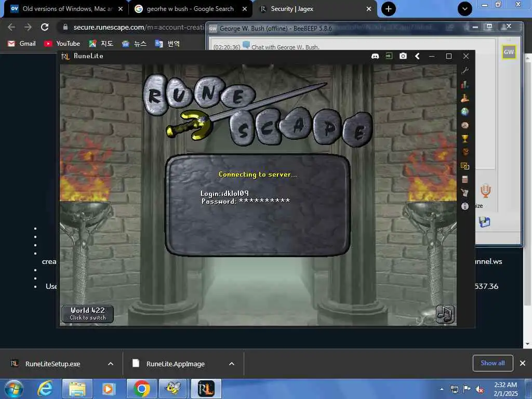
Task: Switch to Chrome on the taskbar
Action: [x=141, y=389]
